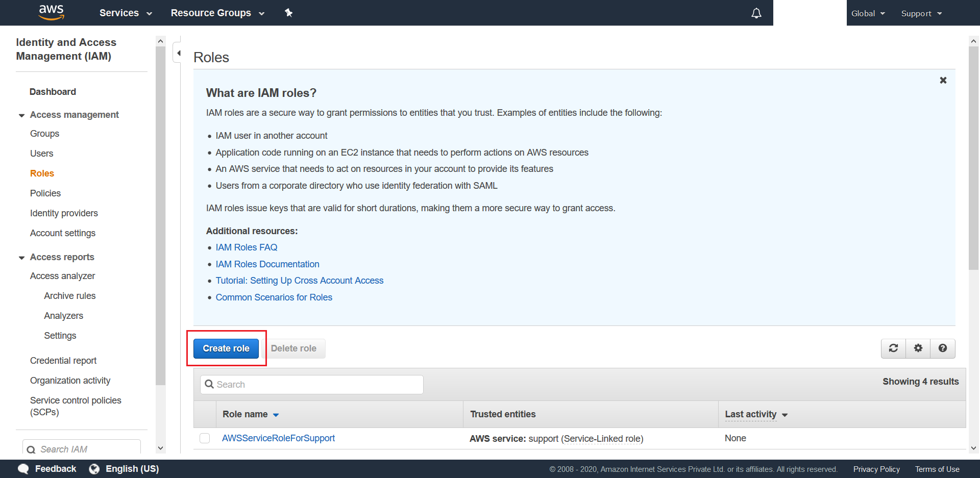
Task: Click the Create role button
Action: (226, 348)
